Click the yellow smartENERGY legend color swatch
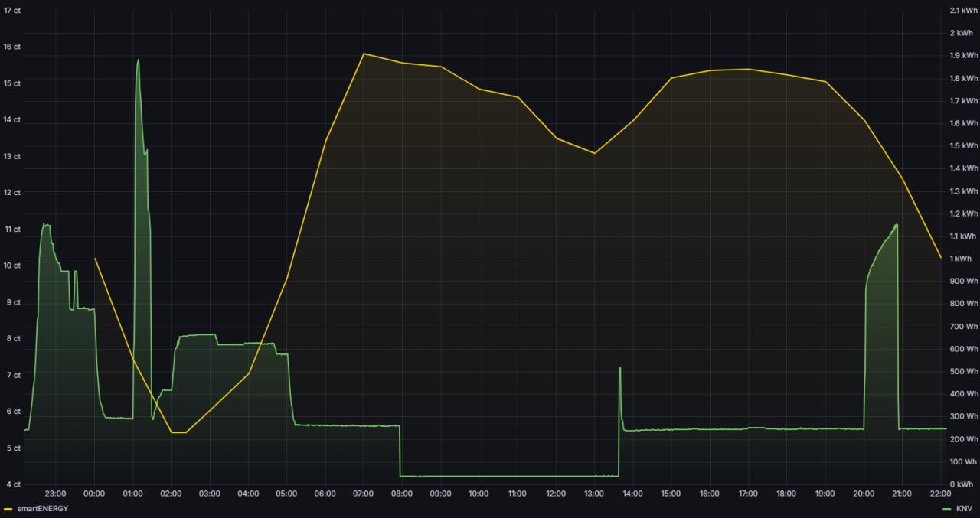This screenshot has width=980, height=518. click(x=8, y=509)
